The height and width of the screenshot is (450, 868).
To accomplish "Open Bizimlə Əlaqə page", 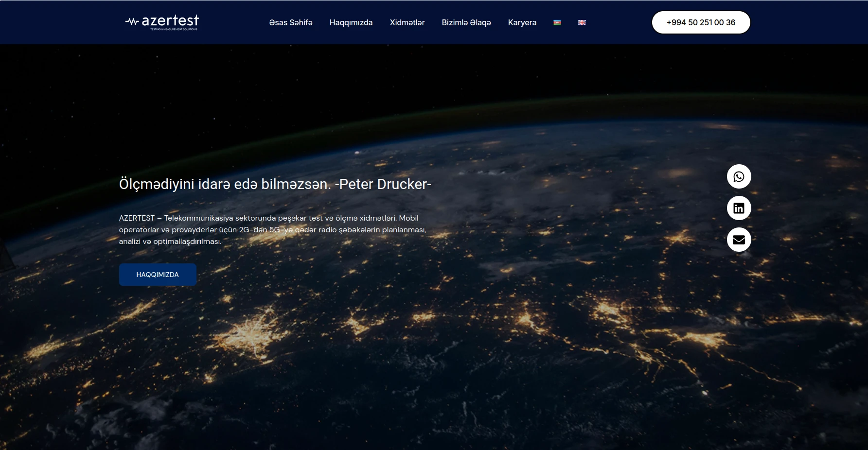I will click(x=466, y=22).
